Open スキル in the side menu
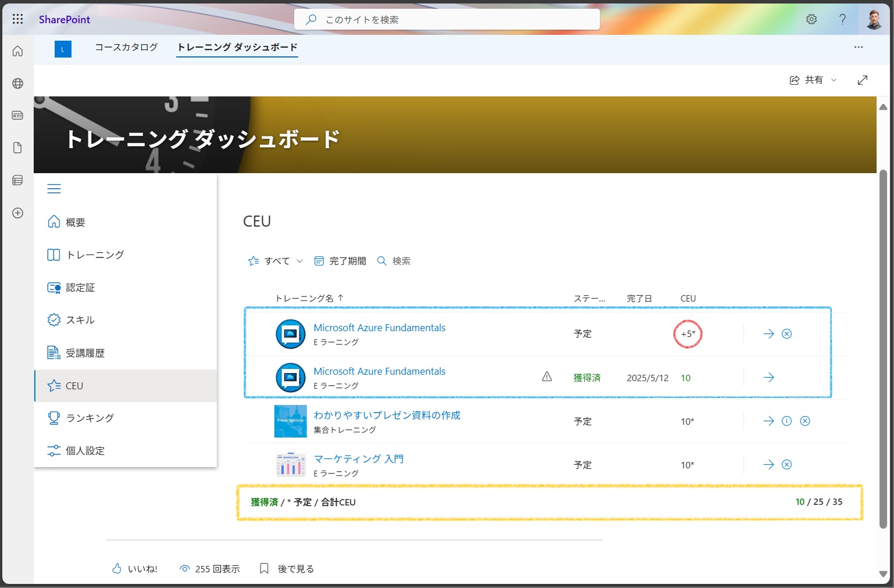This screenshot has width=894, height=588. tap(126, 320)
